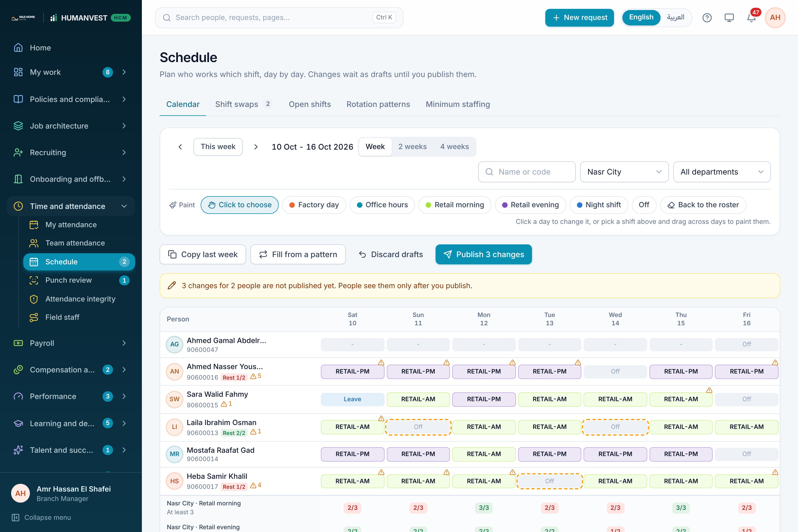Go to next week arrow
Viewport: 798px width, 532px height.
[x=256, y=147]
